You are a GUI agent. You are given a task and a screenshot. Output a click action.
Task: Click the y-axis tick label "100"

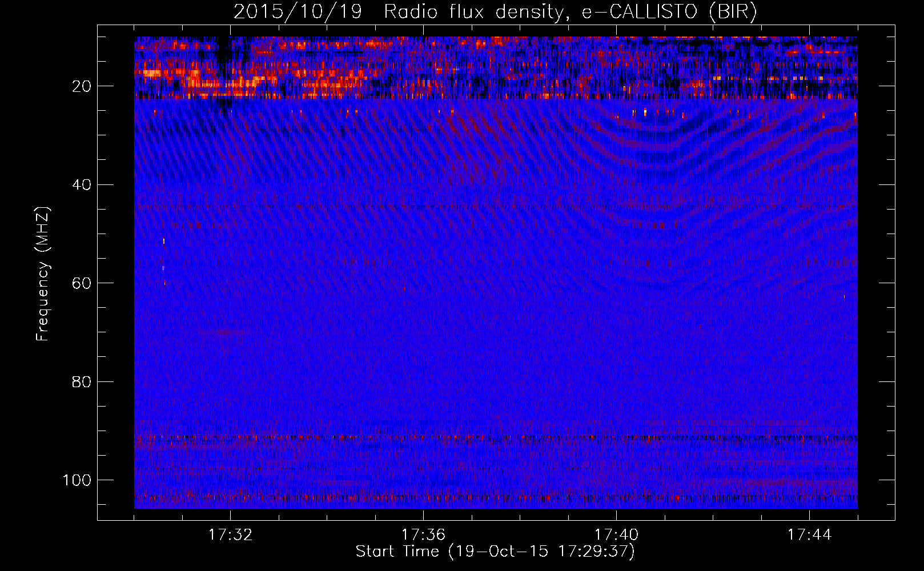[77, 480]
